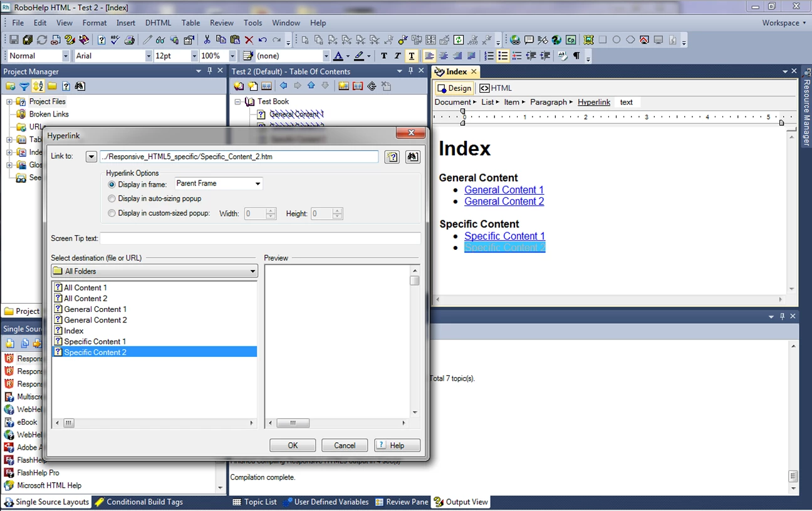This screenshot has width=812, height=511.
Task: Click the A-Z sort icon in Project Manager
Action: [38, 86]
